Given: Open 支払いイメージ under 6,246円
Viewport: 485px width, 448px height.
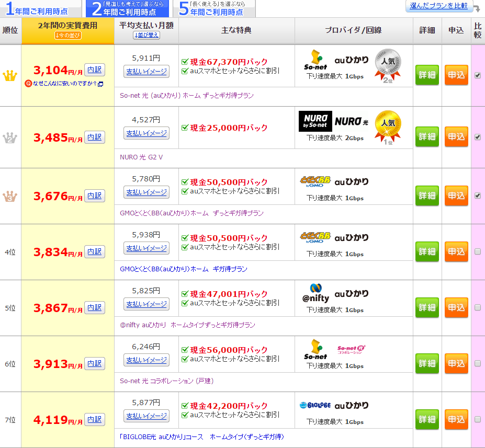Looking at the screenshot, I should pos(146,360).
